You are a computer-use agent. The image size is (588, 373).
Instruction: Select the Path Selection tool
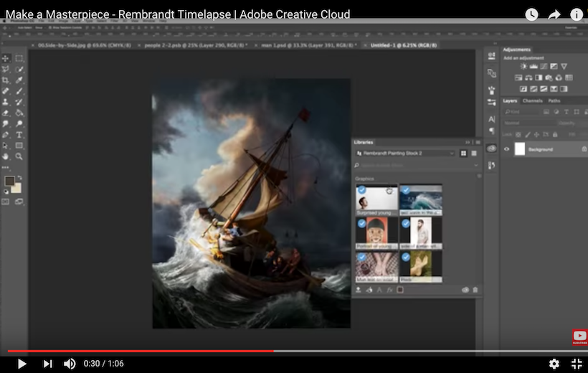click(6, 146)
